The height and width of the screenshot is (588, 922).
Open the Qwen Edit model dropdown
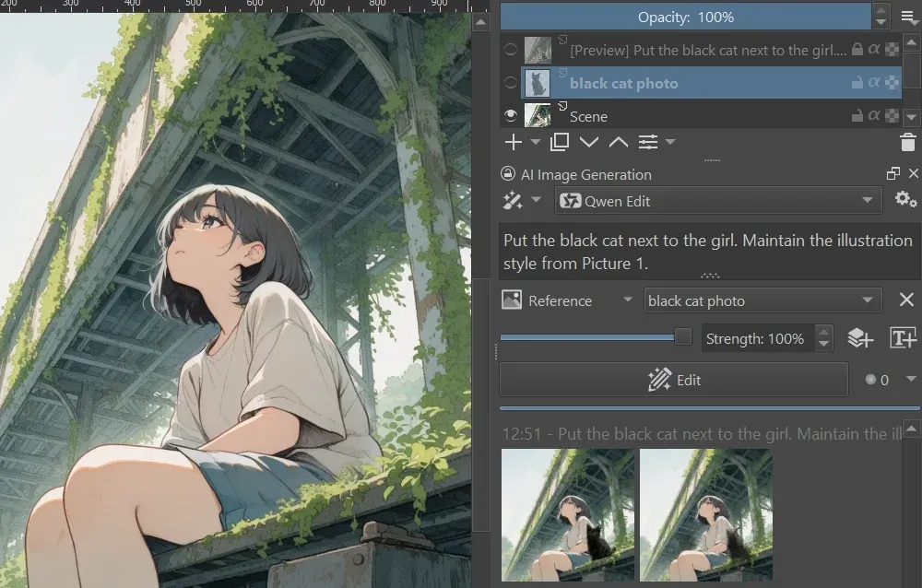point(868,200)
